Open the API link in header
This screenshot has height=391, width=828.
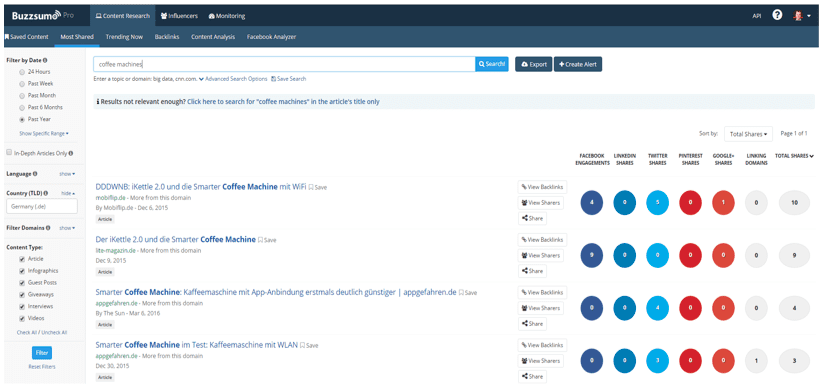click(x=757, y=16)
